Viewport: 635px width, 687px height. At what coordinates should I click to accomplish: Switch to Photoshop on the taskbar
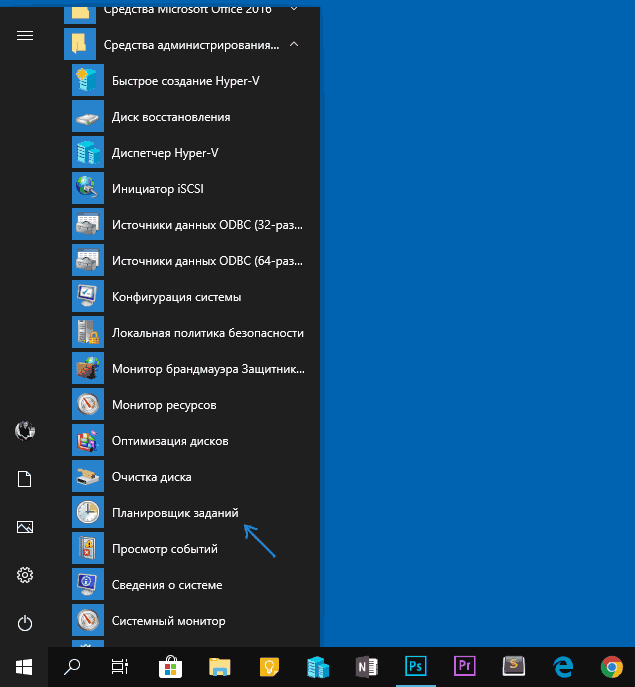(x=416, y=667)
